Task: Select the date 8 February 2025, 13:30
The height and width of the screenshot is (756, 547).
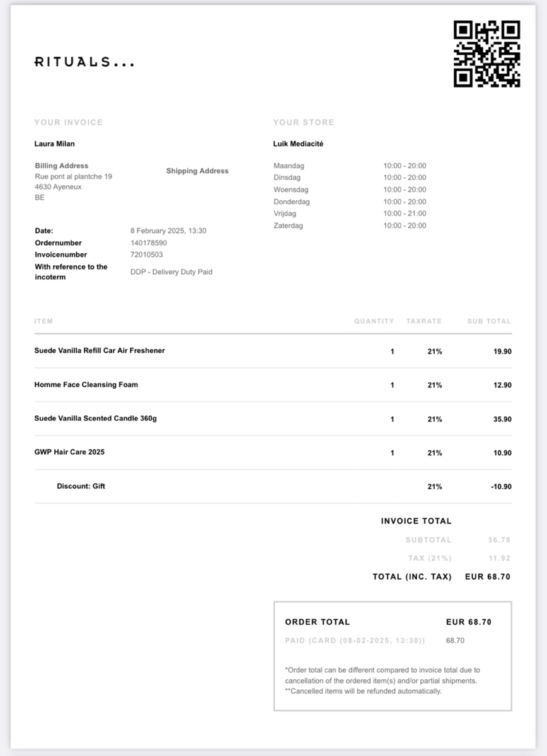Action: point(168,231)
